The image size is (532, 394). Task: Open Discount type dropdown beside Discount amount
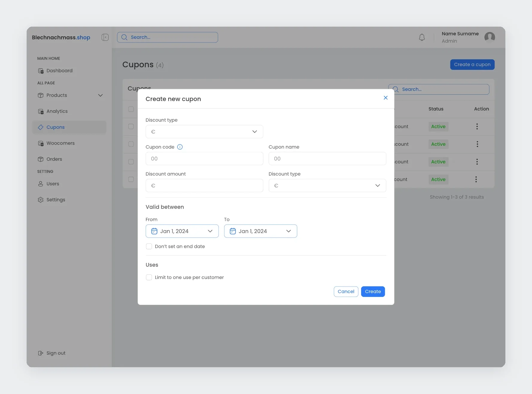[x=327, y=186]
